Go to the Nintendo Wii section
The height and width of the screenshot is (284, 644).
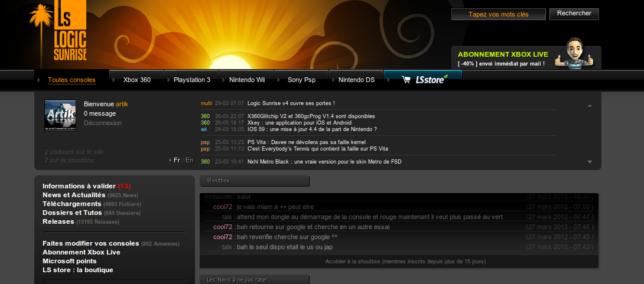pos(247,80)
